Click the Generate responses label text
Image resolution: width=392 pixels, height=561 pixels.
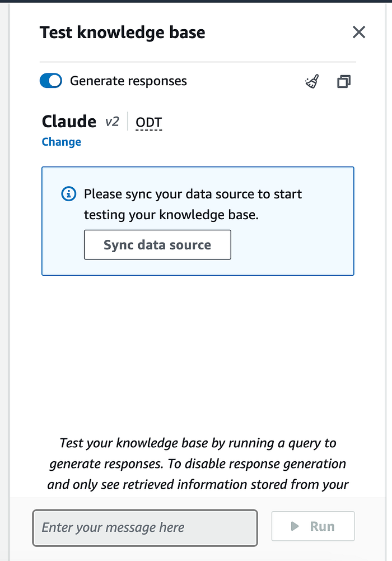click(128, 81)
